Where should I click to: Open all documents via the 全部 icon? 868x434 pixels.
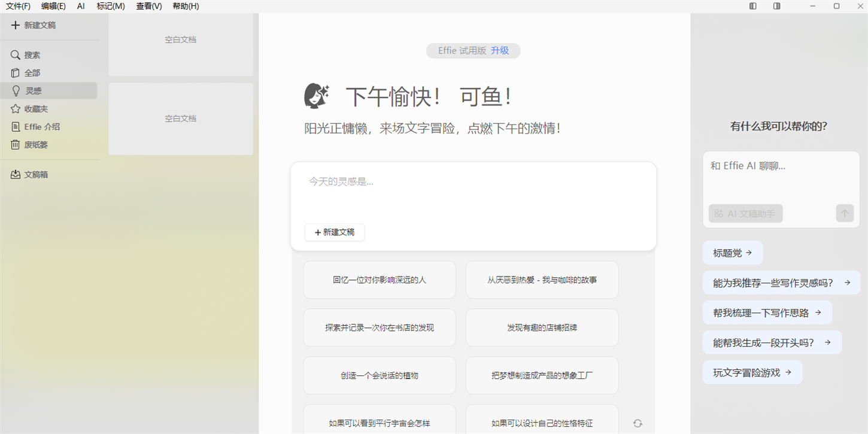click(x=15, y=72)
